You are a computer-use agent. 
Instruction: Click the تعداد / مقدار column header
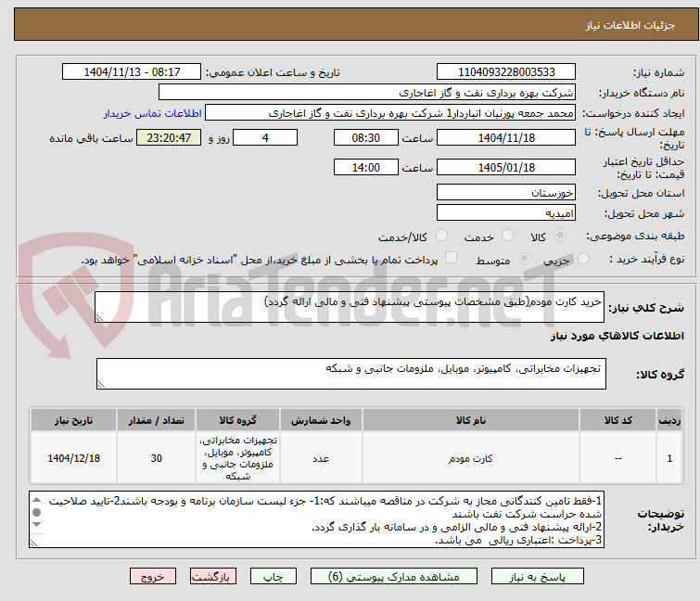(x=157, y=420)
